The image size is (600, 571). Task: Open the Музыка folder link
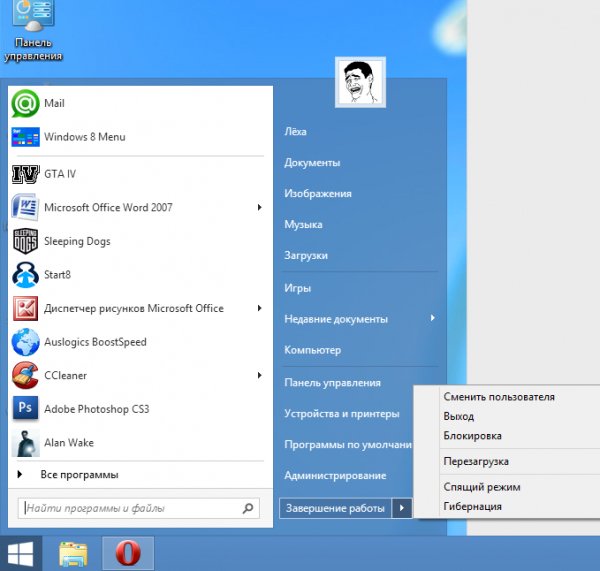coord(303,225)
